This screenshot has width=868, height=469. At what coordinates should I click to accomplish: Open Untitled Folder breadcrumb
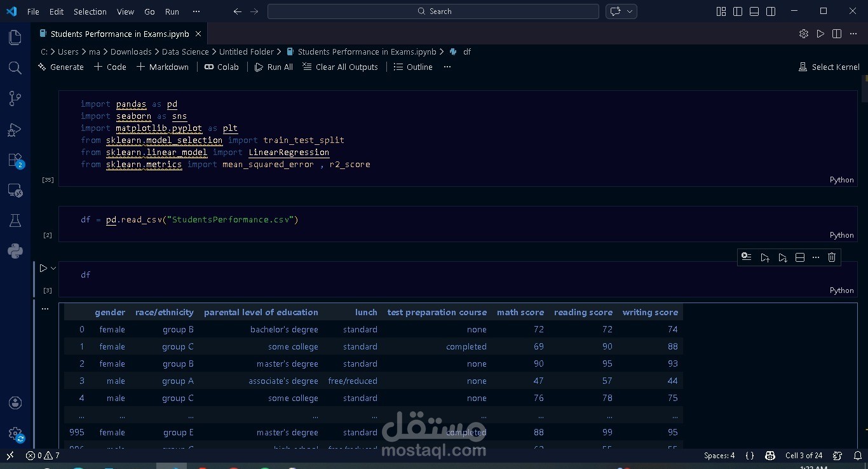pyautogui.click(x=247, y=51)
